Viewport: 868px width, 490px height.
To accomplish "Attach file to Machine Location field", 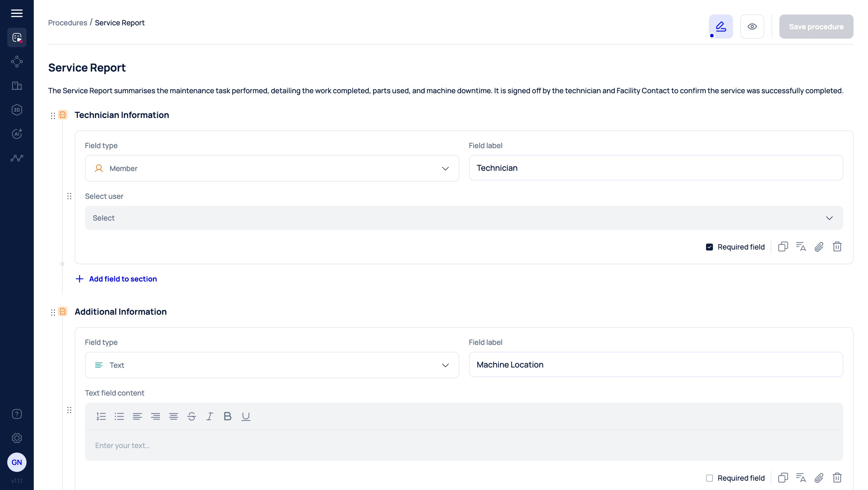I will 819,478.
